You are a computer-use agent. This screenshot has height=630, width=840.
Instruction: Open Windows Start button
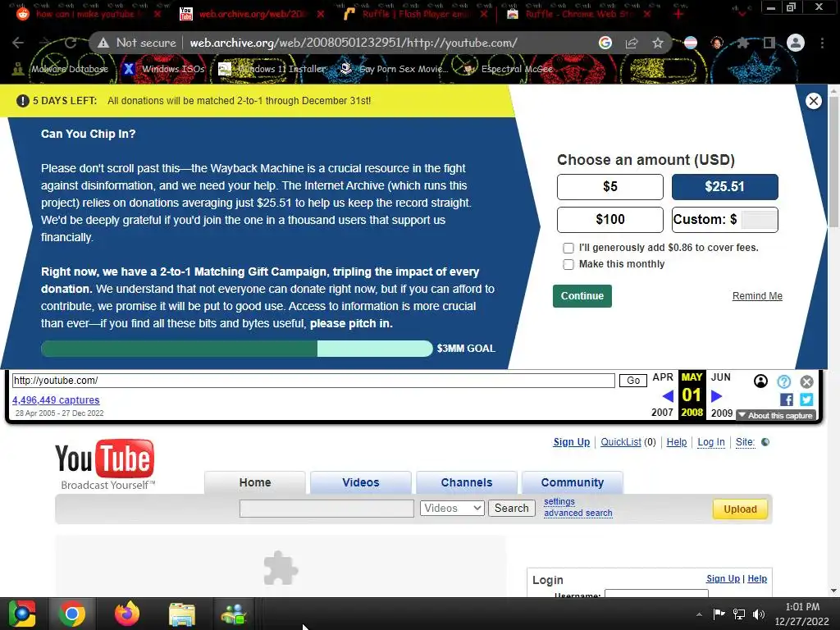pyautogui.click(x=21, y=614)
